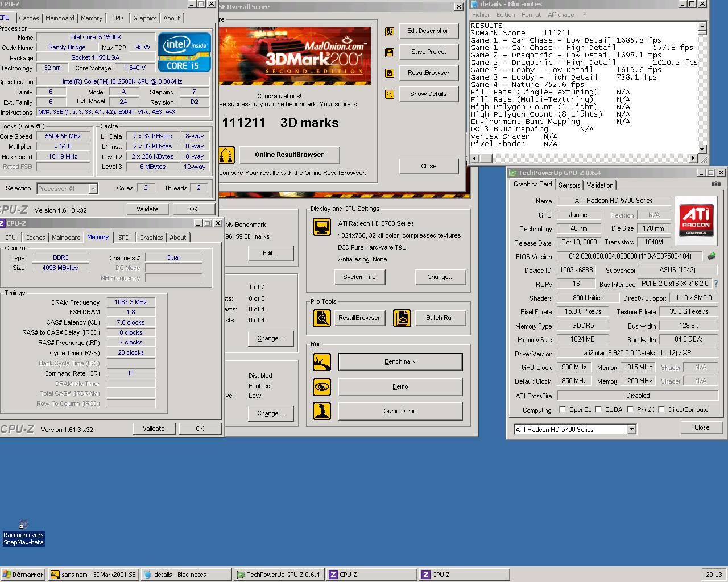This screenshot has width=728, height=582.
Task: Click the Online ResultBrowser button
Action: coord(289,155)
